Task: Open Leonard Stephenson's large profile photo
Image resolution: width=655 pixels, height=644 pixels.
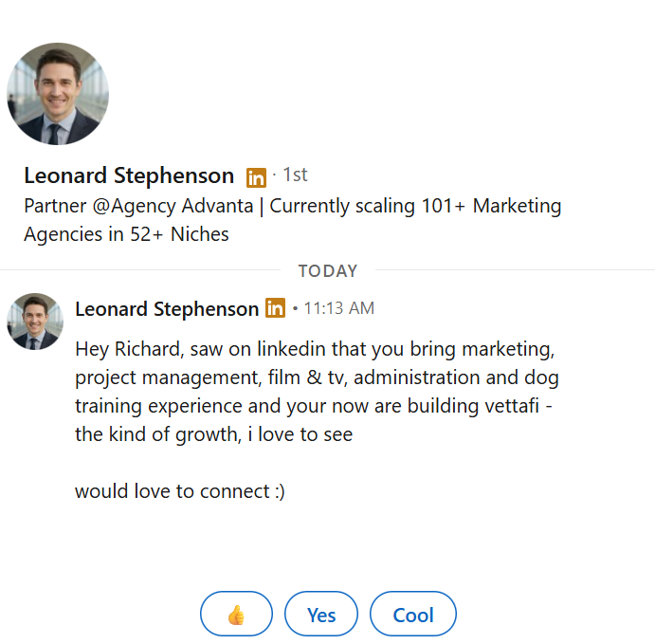Action: tap(58, 94)
